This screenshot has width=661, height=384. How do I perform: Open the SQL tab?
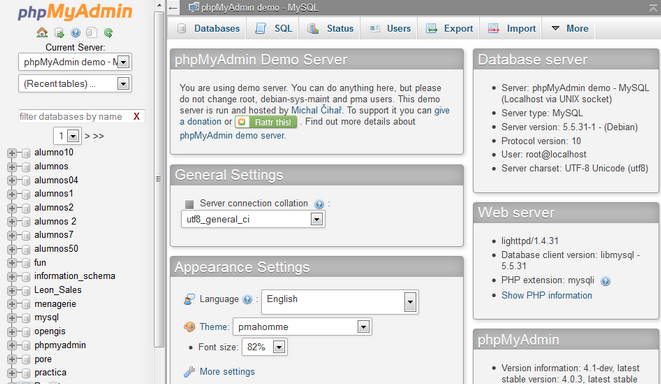click(x=274, y=28)
